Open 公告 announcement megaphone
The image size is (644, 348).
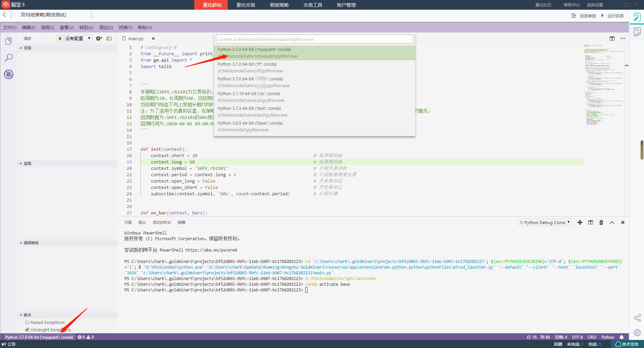(9, 344)
